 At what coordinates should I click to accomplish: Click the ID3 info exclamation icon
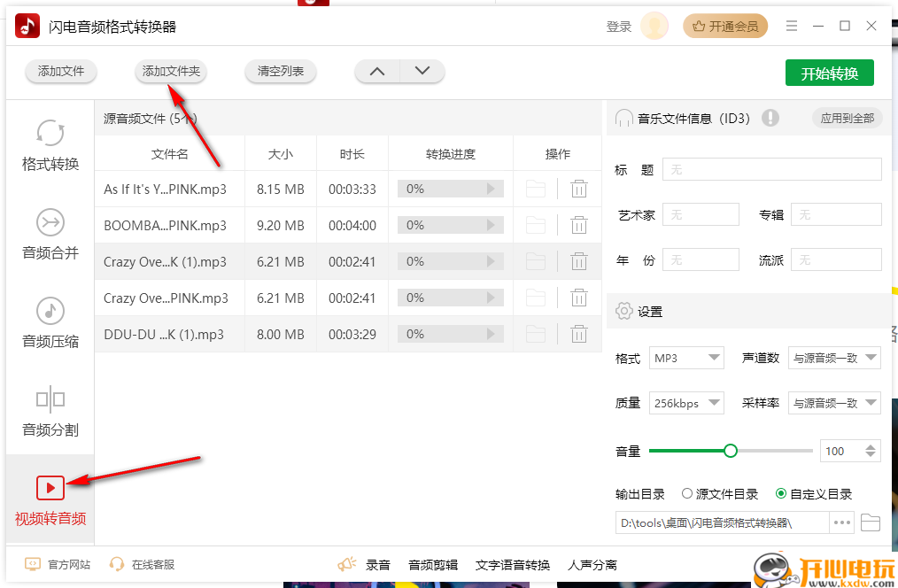click(770, 117)
